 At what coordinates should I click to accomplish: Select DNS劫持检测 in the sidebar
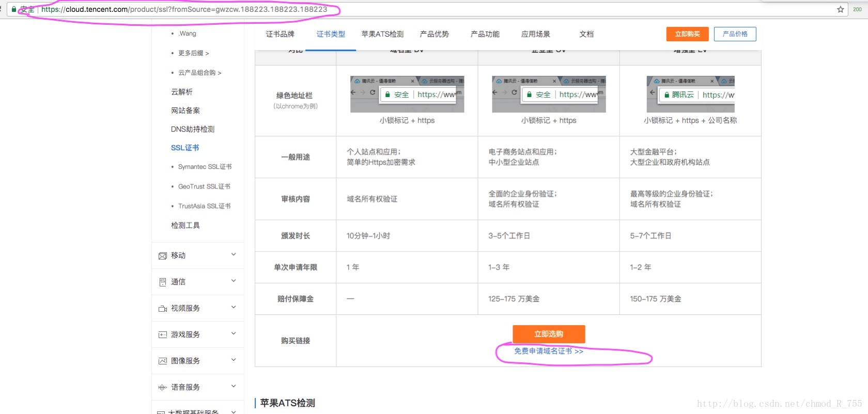(x=193, y=129)
